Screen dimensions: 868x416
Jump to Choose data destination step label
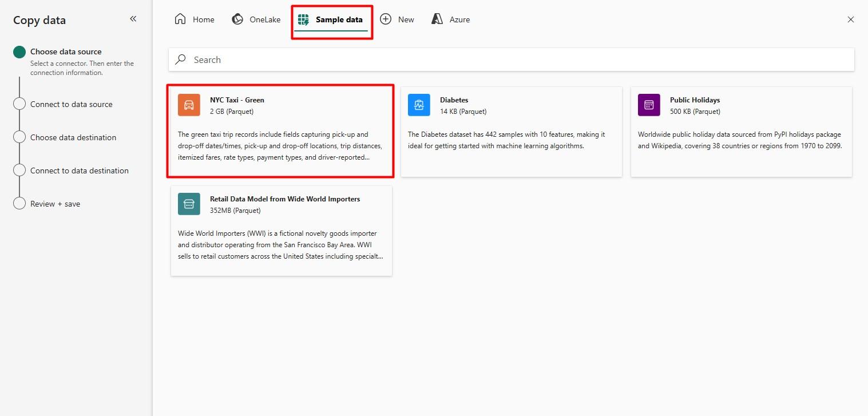[x=73, y=137]
